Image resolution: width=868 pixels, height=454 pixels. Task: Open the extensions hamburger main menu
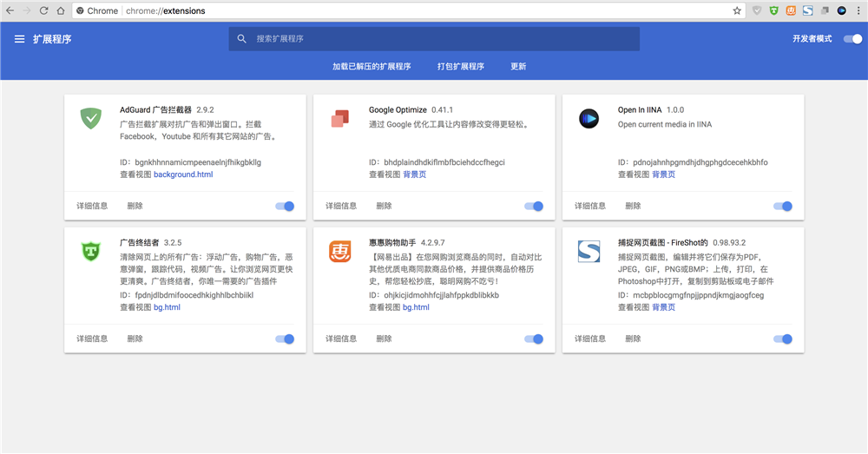click(19, 39)
